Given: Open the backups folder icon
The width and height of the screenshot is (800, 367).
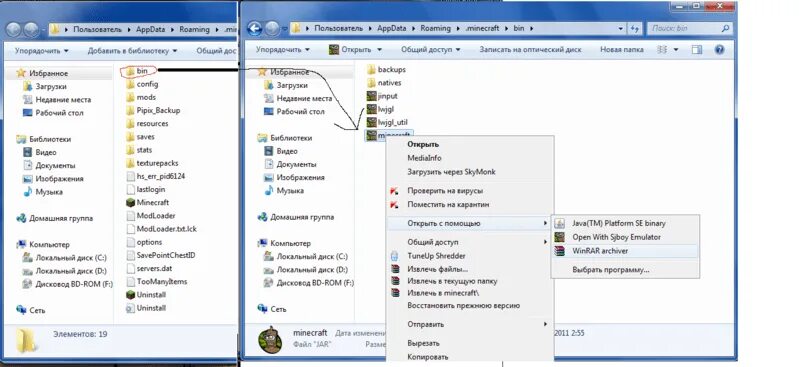Looking at the screenshot, I should pos(371,69).
